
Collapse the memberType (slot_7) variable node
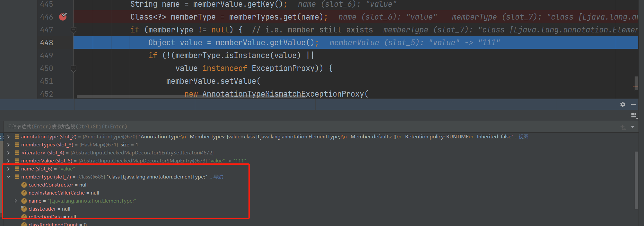[x=9, y=177]
